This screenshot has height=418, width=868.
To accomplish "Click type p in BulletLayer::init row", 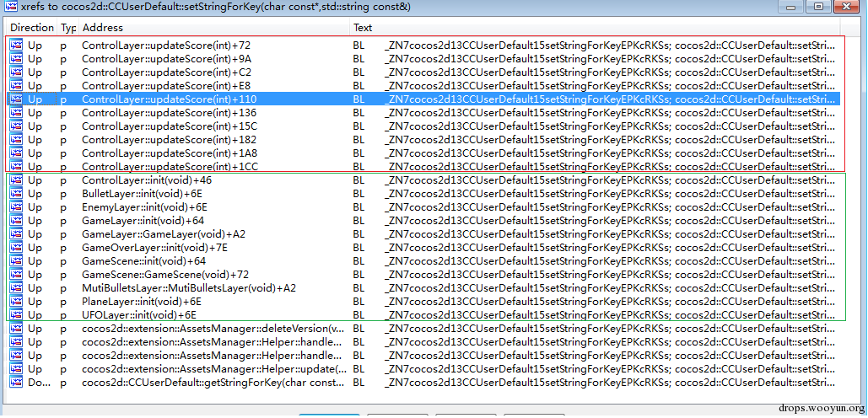I will tap(63, 194).
